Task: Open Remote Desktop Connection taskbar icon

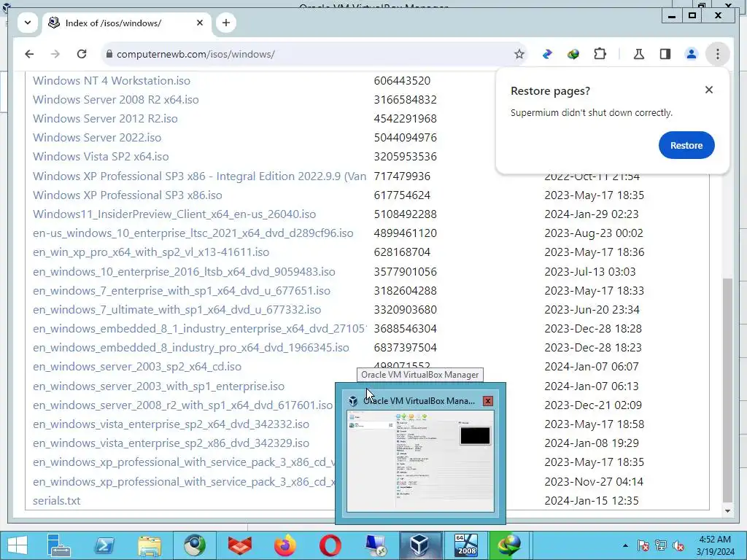Action: [376, 545]
